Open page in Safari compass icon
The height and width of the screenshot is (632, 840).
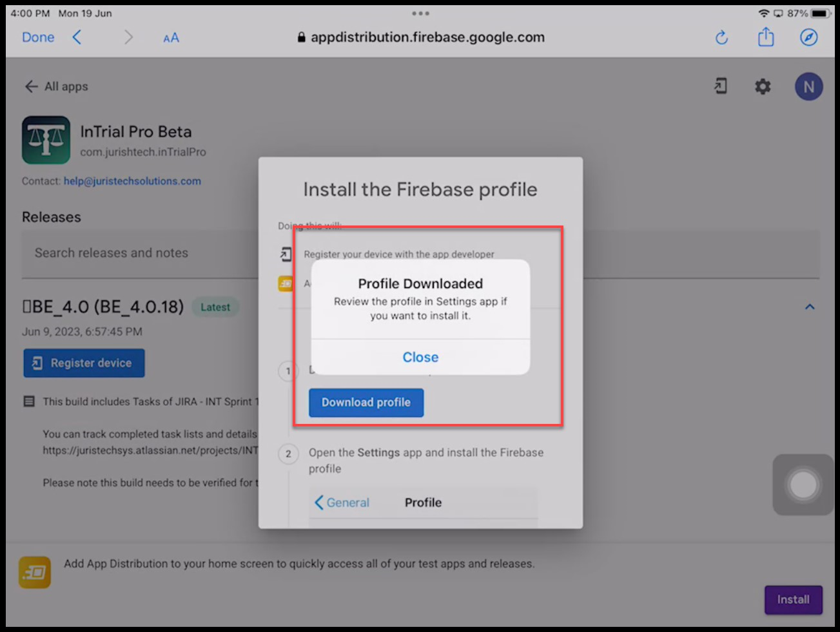[x=808, y=37]
